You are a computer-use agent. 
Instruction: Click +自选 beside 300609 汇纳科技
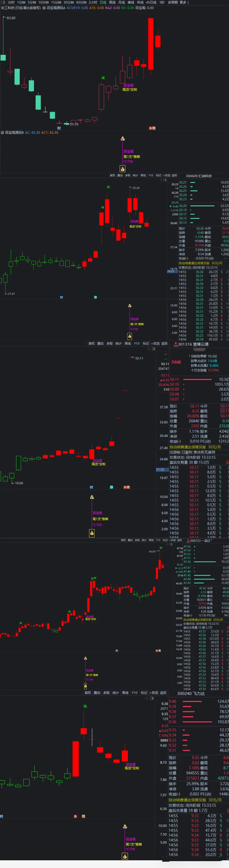click(x=166, y=175)
